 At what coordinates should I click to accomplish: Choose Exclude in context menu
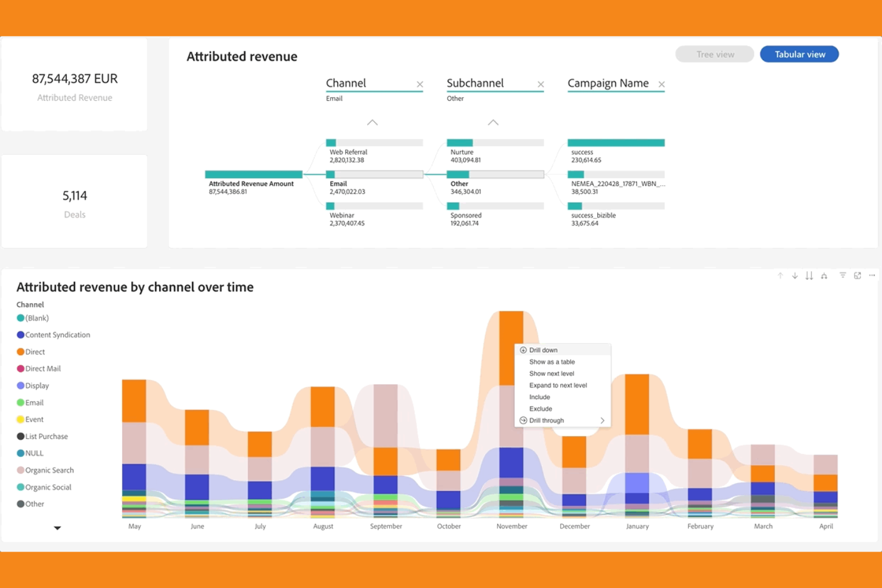(562, 409)
